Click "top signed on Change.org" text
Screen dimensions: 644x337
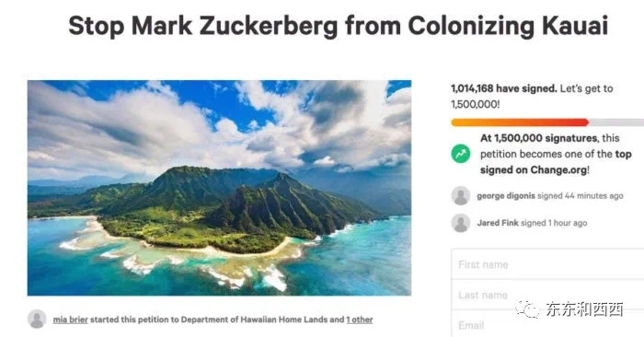556,162
